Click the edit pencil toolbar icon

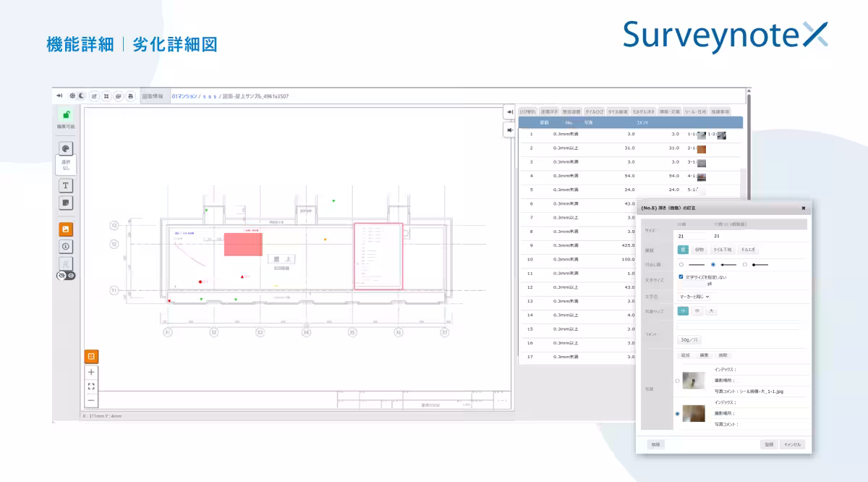tap(95, 96)
